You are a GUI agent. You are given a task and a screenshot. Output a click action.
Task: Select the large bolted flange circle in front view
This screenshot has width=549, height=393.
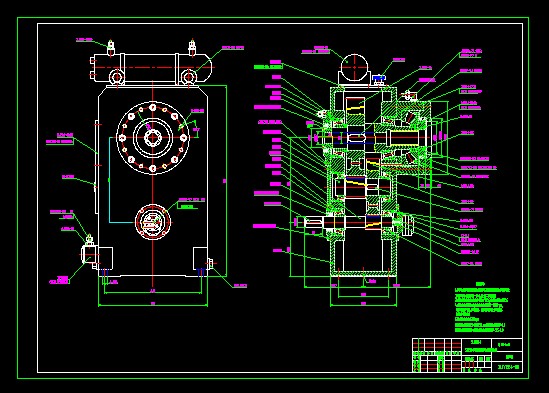coord(153,138)
